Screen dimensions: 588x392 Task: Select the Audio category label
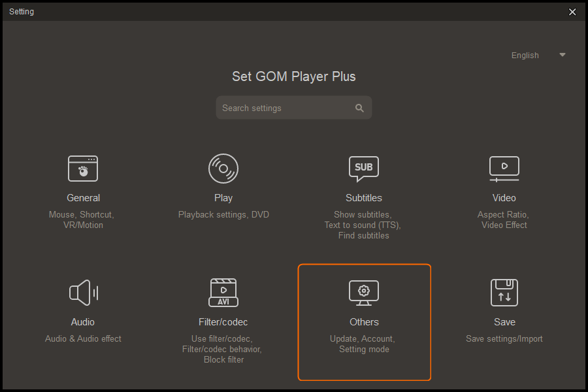pos(83,322)
